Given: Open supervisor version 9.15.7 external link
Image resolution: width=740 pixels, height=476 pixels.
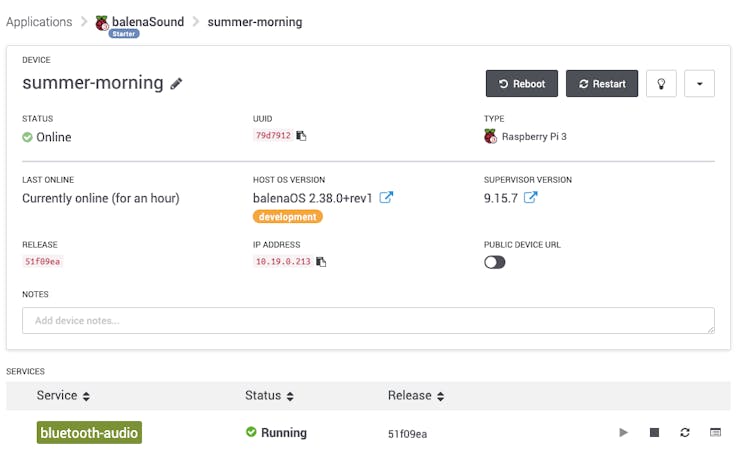Looking at the screenshot, I should tap(530, 197).
